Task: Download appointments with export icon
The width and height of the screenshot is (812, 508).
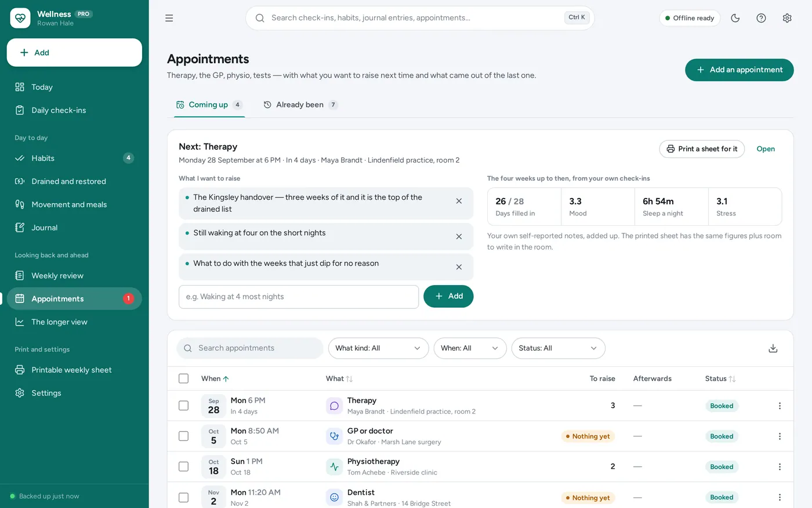Action: [773, 348]
